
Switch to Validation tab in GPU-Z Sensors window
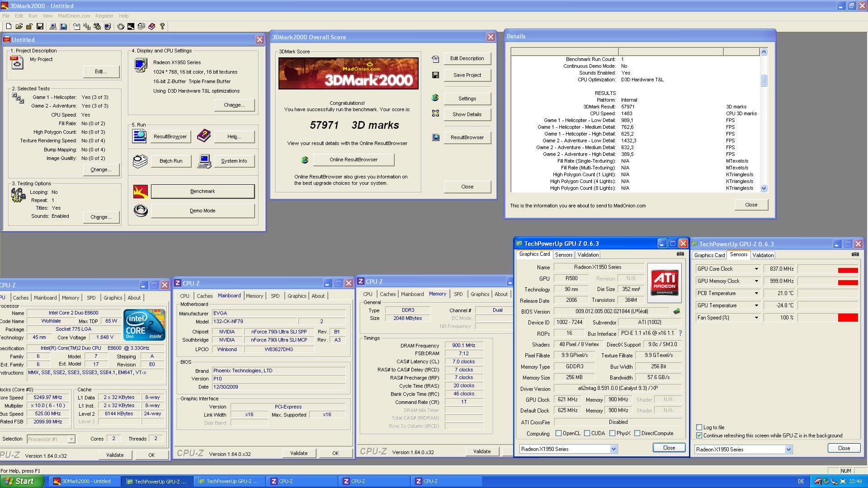(763, 255)
